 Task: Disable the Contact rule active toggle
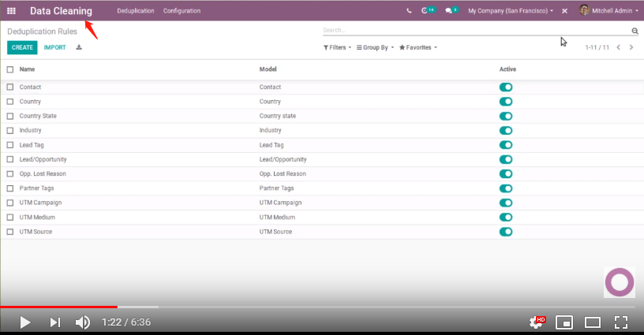click(506, 87)
